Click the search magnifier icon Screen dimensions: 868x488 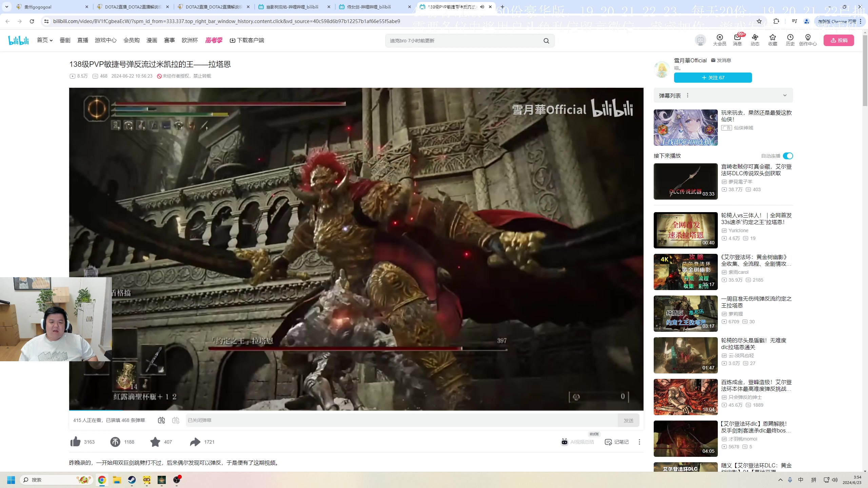tap(546, 41)
